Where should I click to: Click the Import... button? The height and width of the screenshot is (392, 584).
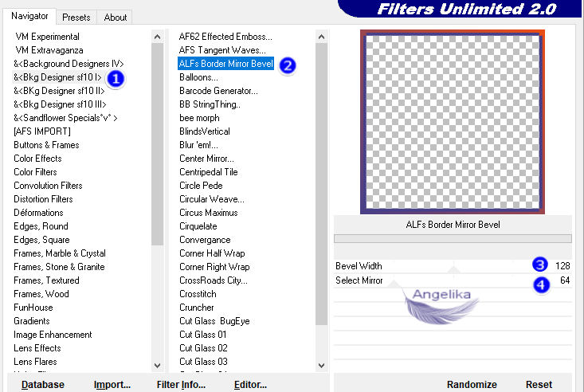tap(112, 384)
